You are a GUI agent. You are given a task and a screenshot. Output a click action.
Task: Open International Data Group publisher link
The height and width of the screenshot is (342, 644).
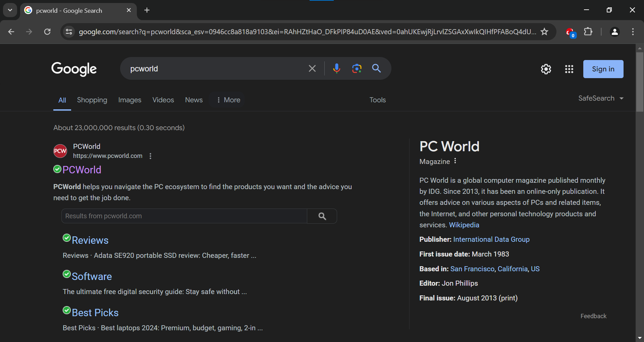click(x=491, y=239)
